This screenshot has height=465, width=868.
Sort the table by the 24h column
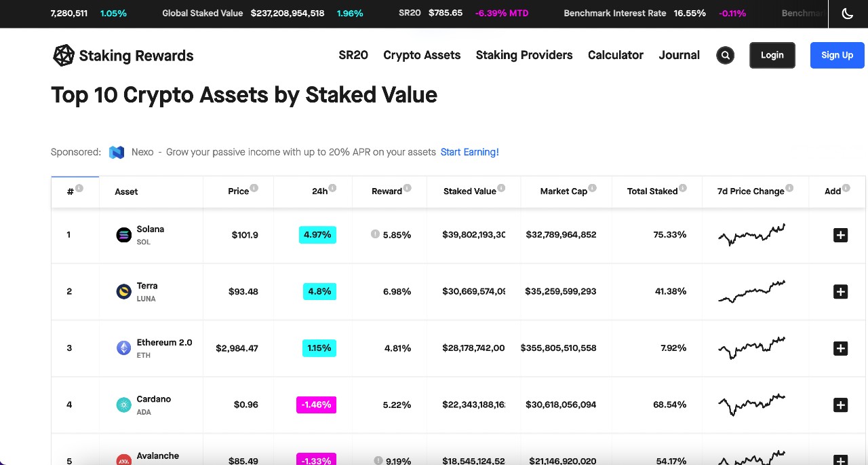(320, 191)
